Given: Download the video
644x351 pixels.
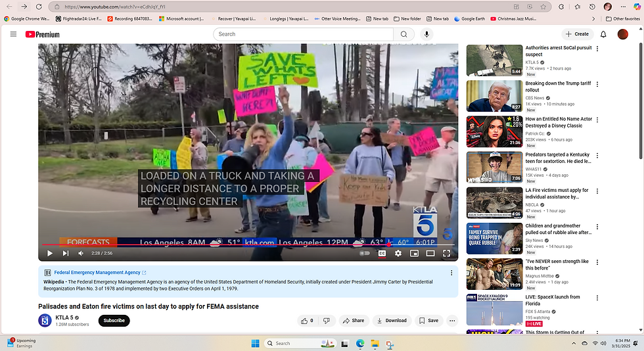Looking at the screenshot, I should click(392, 321).
